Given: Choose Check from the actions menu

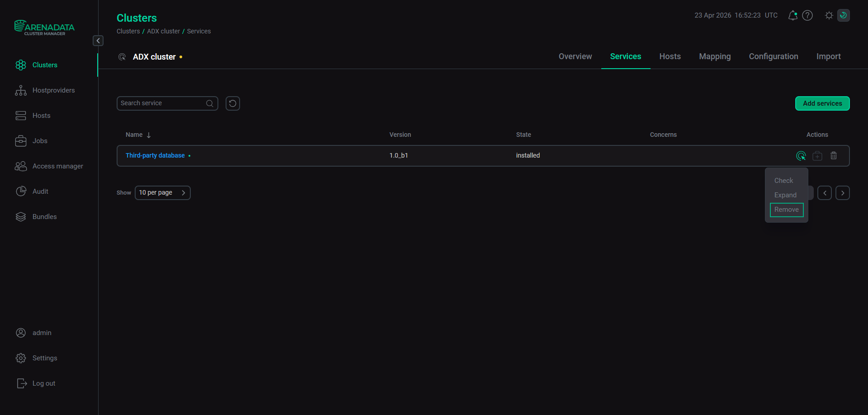Looking at the screenshot, I should click(x=784, y=181).
